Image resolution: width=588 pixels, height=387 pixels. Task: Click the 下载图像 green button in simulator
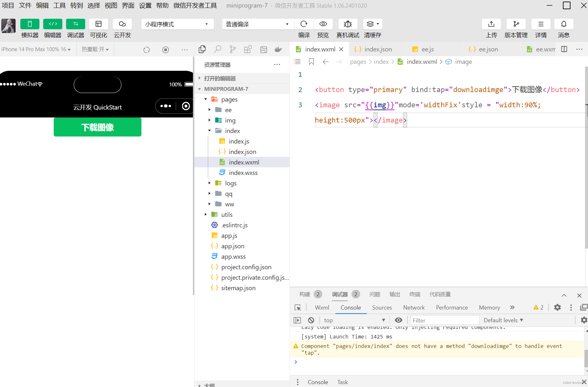pyautogui.click(x=98, y=127)
